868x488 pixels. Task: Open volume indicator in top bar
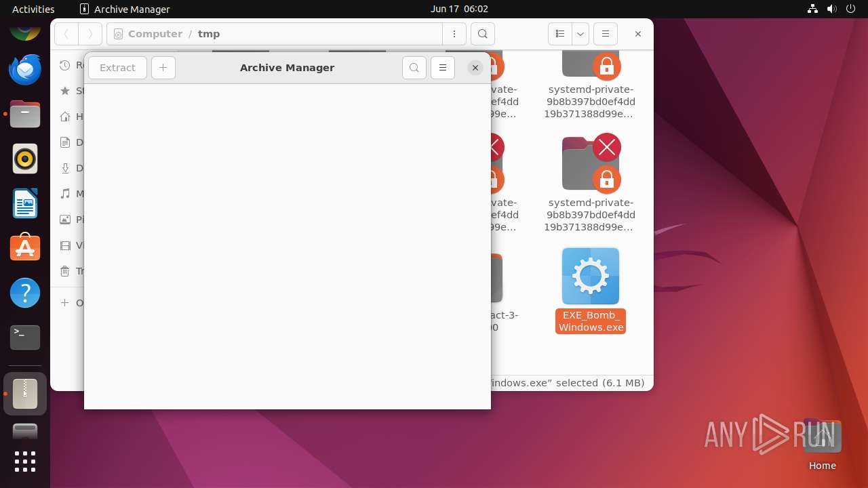(x=831, y=9)
